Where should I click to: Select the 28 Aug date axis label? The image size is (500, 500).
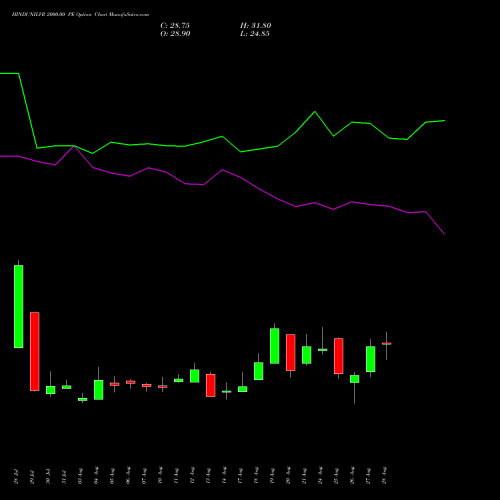coord(384,476)
